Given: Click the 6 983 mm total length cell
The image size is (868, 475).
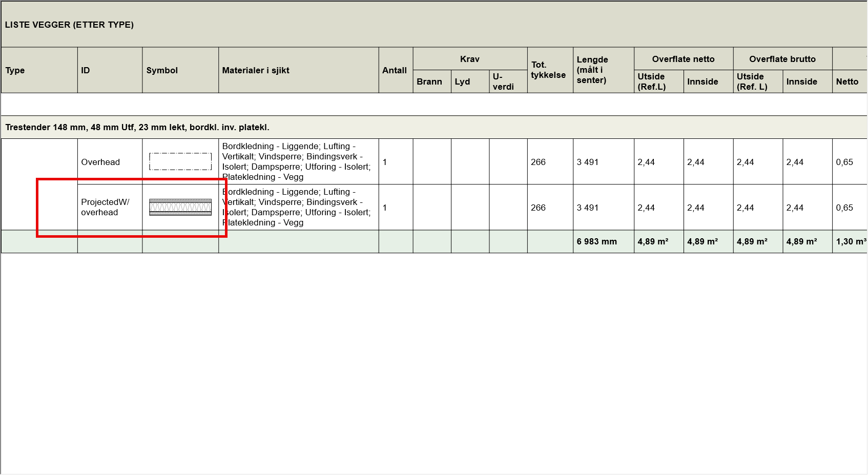Looking at the screenshot, I should (x=597, y=241).
